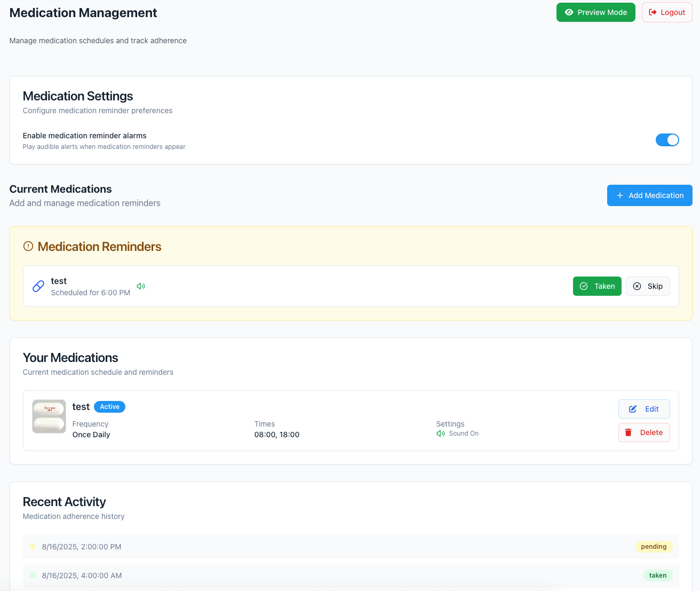Click the medication times 08:00, 18:00

point(277,435)
